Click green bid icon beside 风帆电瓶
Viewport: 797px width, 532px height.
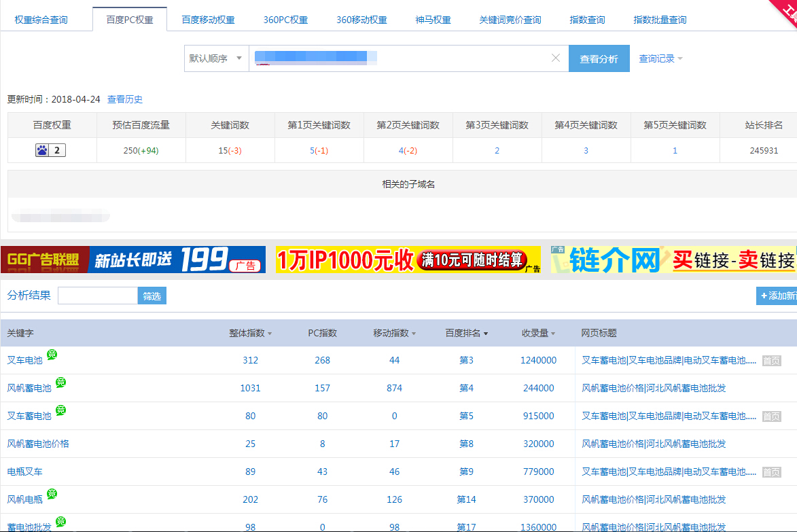click(x=52, y=494)
